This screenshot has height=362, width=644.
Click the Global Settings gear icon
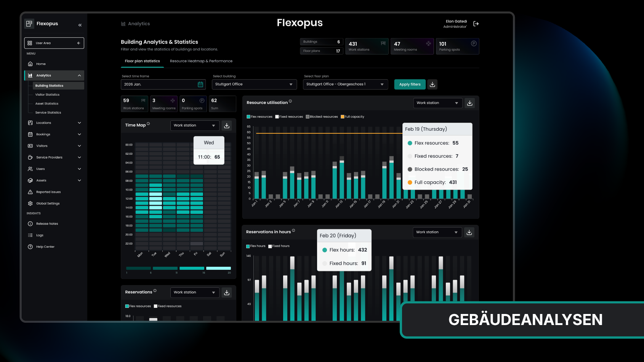(x=30, y=203)
